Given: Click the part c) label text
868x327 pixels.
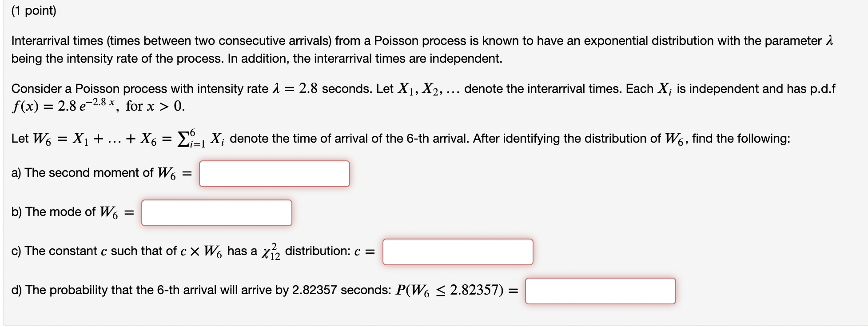Looking at the screenshot, I should [16, 251].
